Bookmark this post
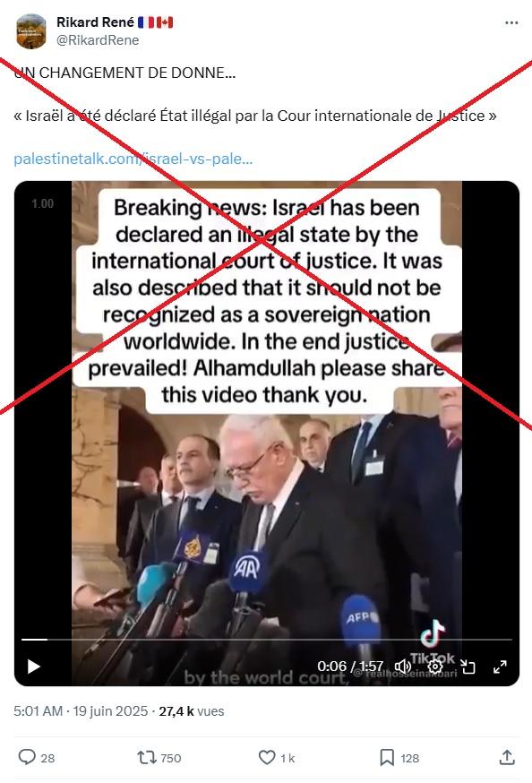532x783 pixels. coord(387,758)
